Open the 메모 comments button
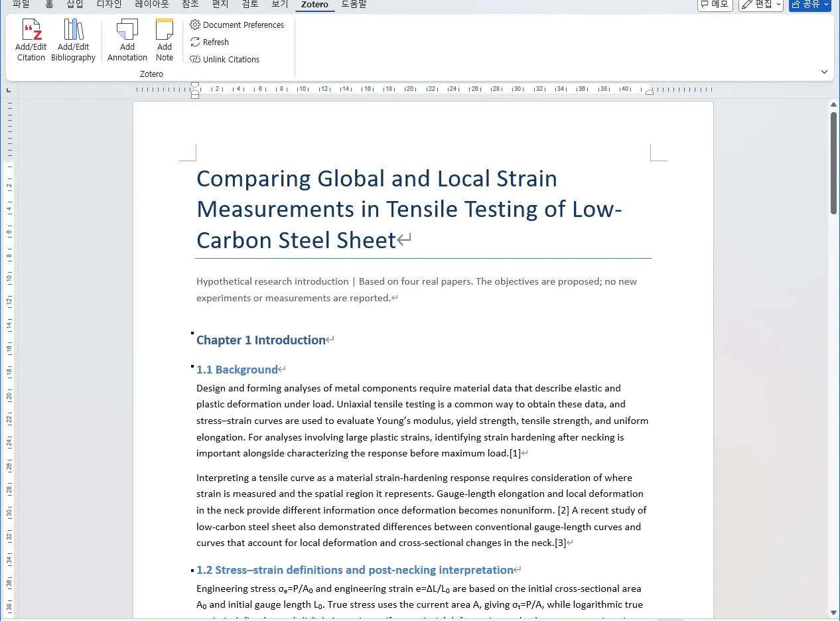The width and height of the screenshot is (840, 621). click(x=715, y=5)
